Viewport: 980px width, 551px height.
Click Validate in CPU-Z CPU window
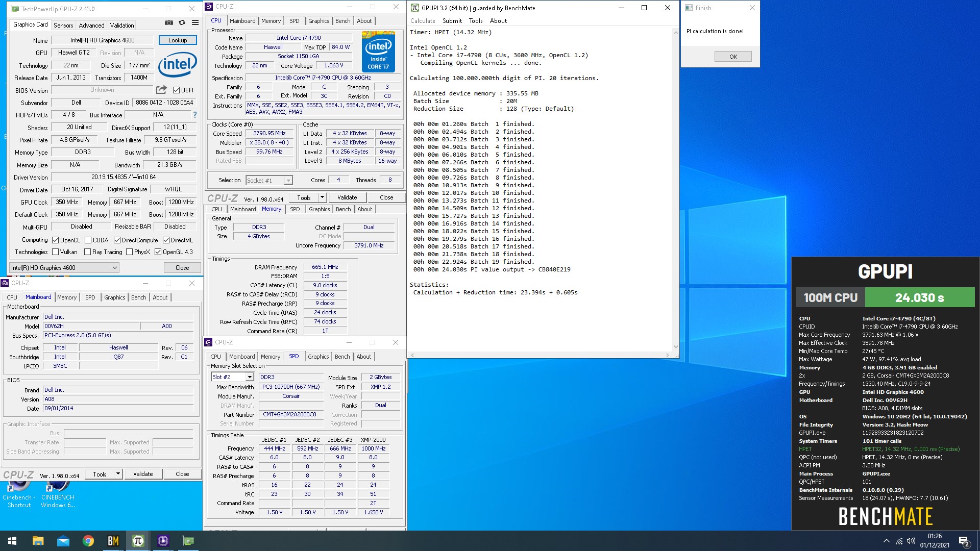pyautogui.click(x=347, y=197)
